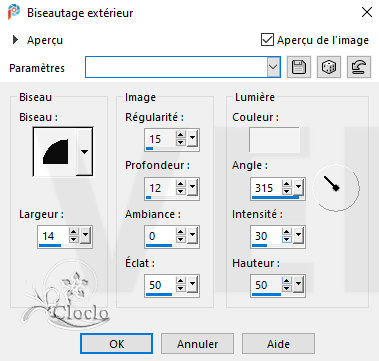This screenshot has width=379, height=361.
Task: Open the Paramètres preset dropdown
Action: pyautogui.click(x=273, y=68)
